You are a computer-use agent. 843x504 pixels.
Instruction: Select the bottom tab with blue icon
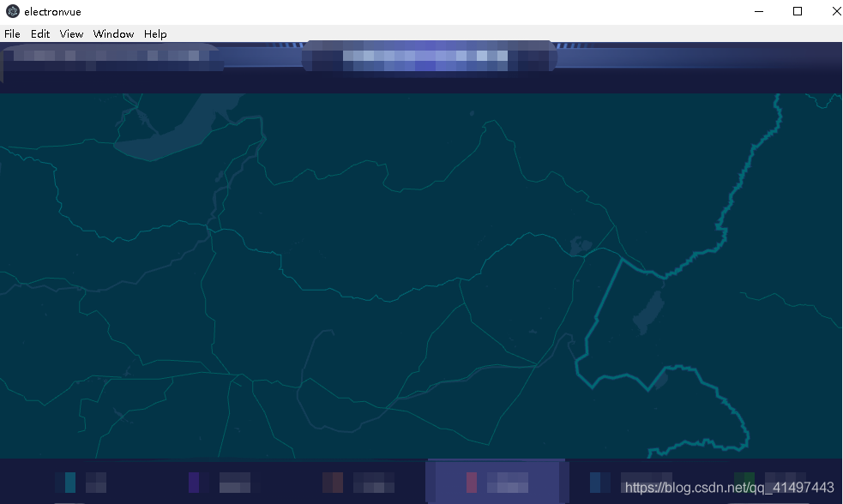coord(631,482)
